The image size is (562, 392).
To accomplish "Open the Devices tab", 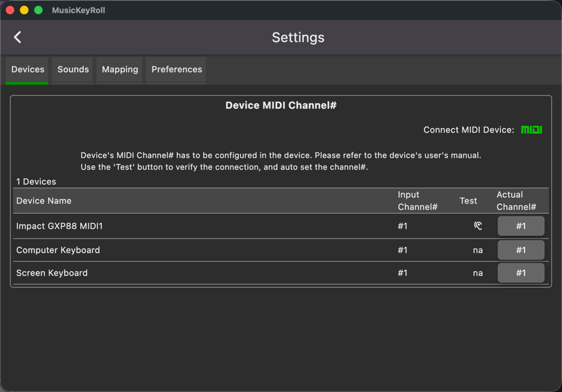I will tap(27, 70).
